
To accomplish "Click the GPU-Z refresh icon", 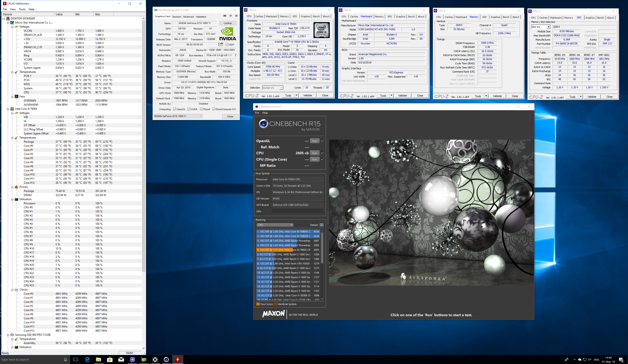I will click(x=231, y=16).
